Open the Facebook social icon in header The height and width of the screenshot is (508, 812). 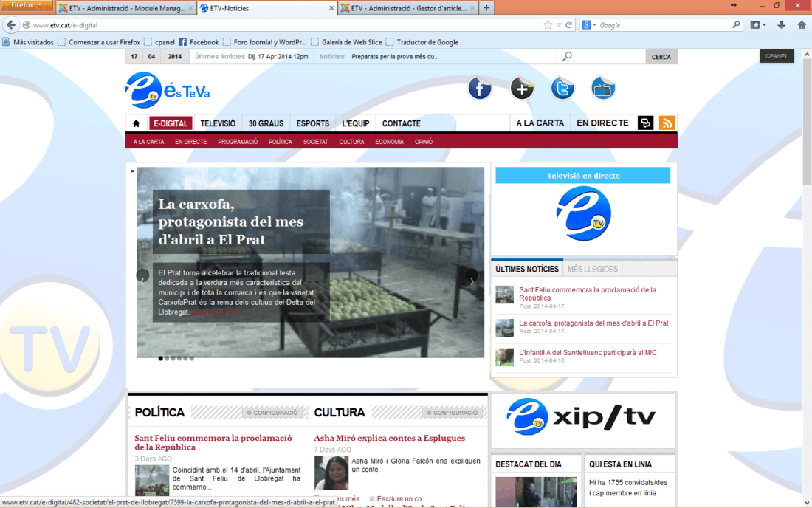480,89
